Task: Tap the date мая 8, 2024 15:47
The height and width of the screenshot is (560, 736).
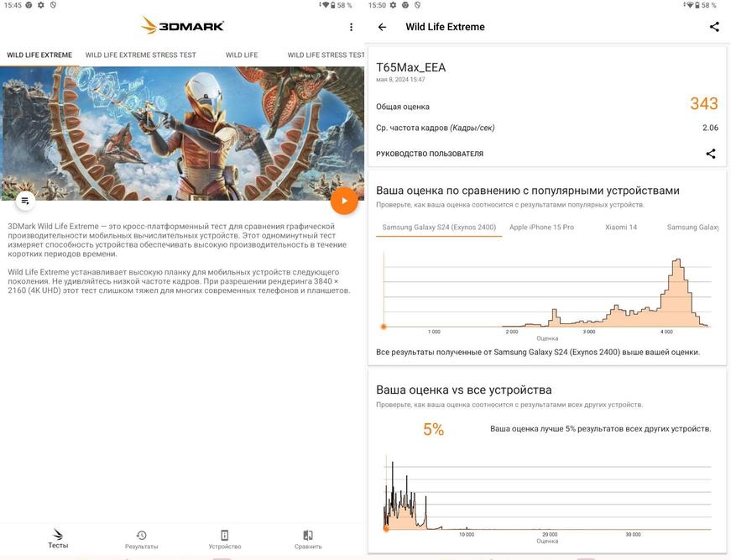Action: (400, 80)
